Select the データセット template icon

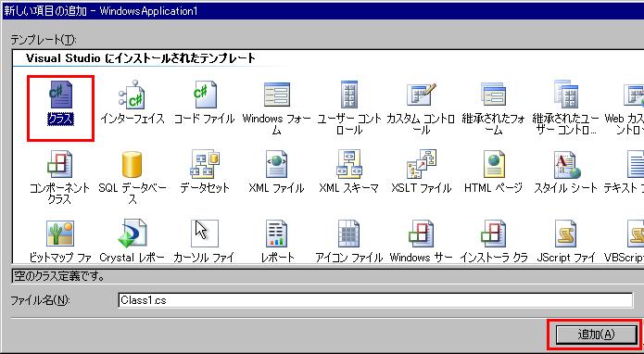tap(204, 164)
